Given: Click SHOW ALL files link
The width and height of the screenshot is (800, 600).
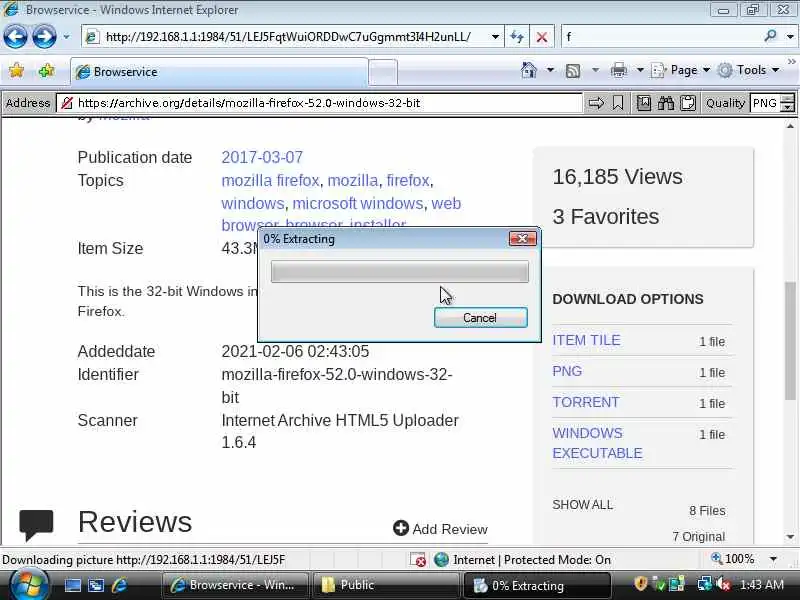Looking at the screenshot, I should click(582, 505).
